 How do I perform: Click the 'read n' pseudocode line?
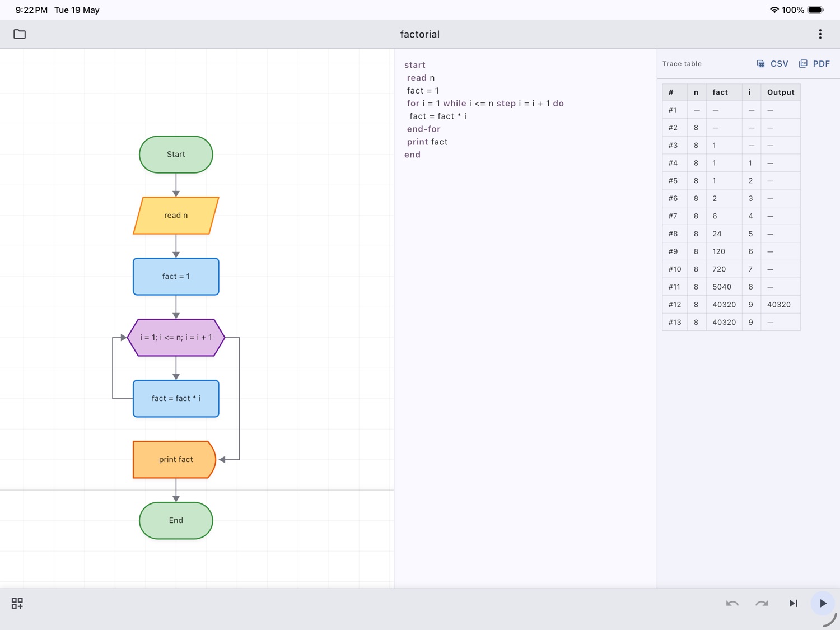click(x=421, y=78)
